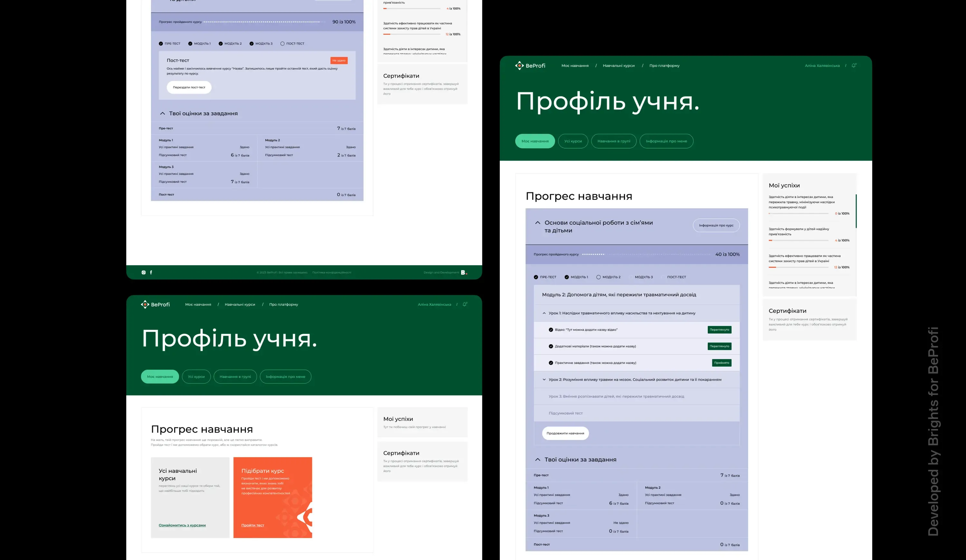Open 'Про платформу' nav link in bottom-left mockup

tap(283, 304)
